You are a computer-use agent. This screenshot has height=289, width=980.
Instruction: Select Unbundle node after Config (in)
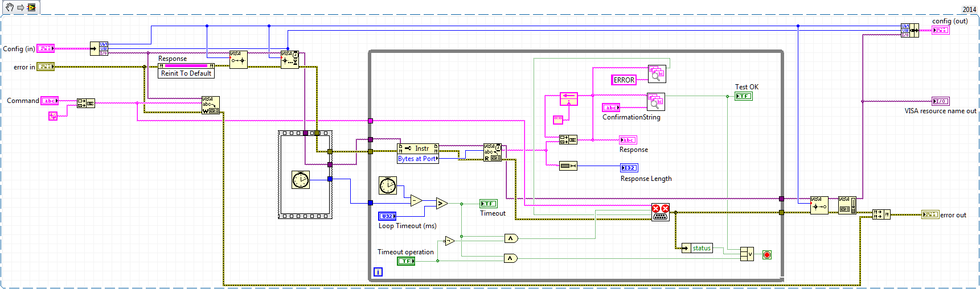[x=99, y=48]
